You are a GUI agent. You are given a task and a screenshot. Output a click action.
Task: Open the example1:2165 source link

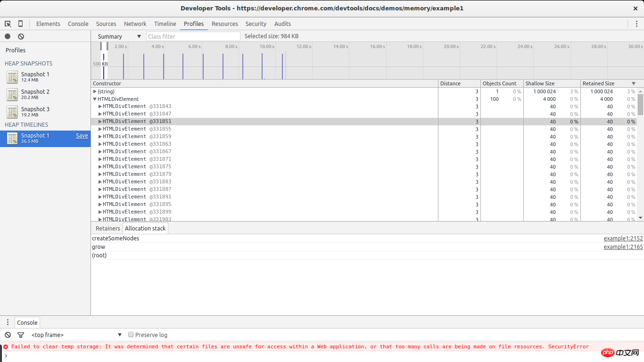pyautogui.click(x=623, y=247)
